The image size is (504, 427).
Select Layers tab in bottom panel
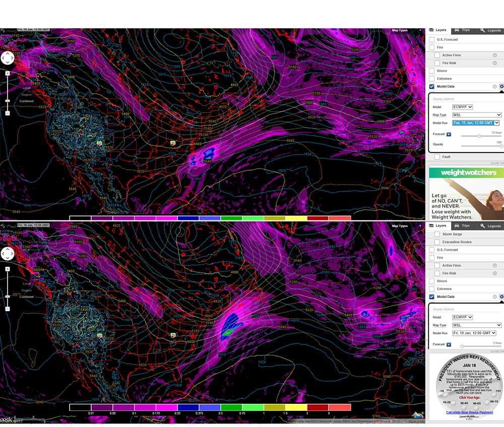438,226
